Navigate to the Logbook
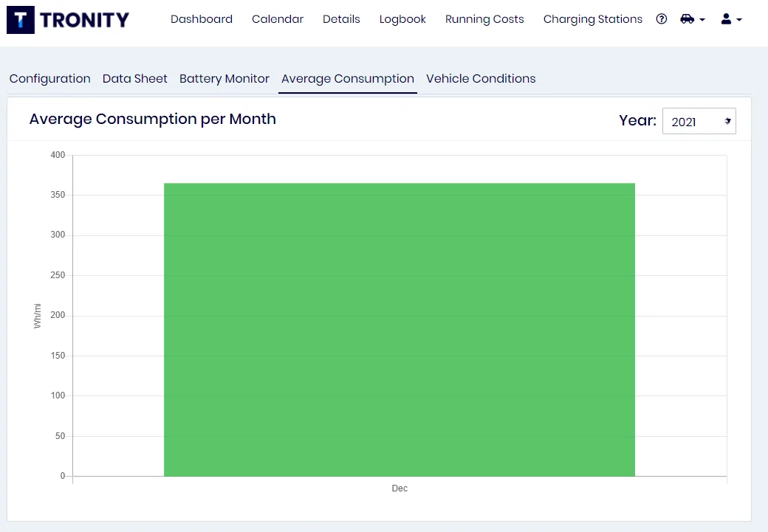 pos(402,19)
